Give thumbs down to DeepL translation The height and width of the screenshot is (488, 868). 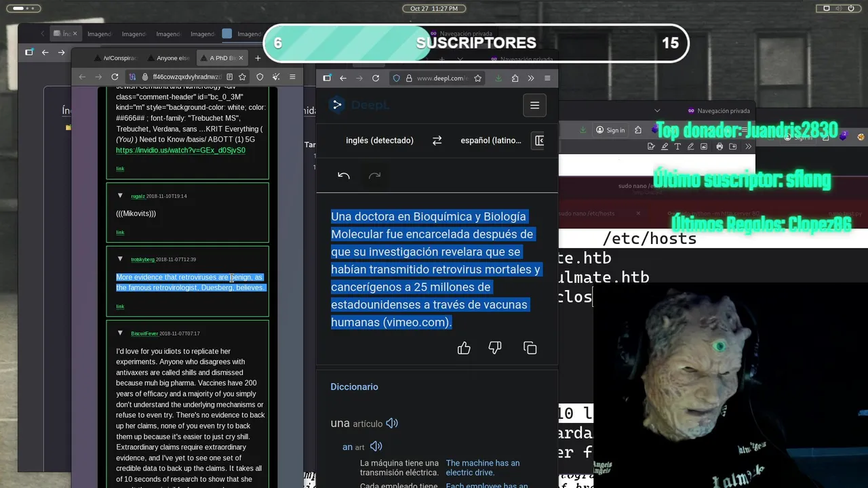click(495, 348)
